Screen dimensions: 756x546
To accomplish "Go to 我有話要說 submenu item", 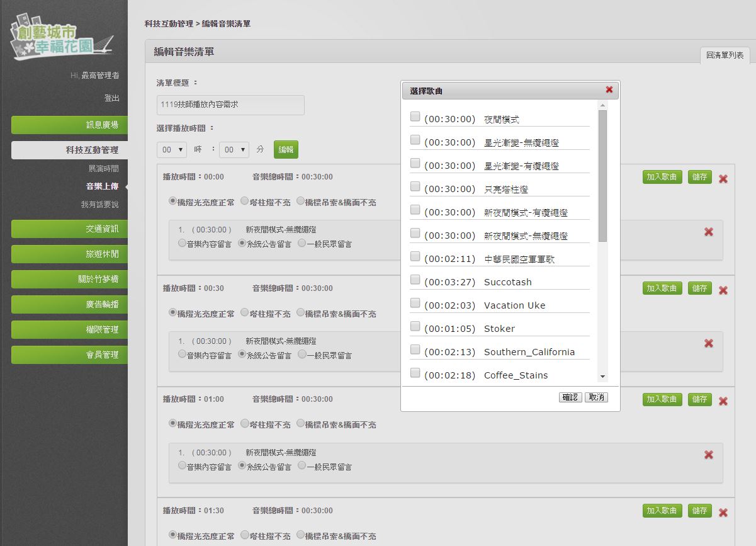I will click(99, 205).
